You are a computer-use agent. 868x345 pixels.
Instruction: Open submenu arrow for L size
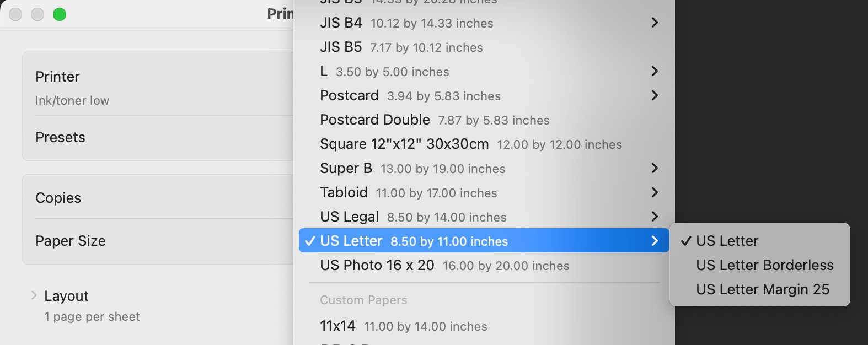[655, 71]
